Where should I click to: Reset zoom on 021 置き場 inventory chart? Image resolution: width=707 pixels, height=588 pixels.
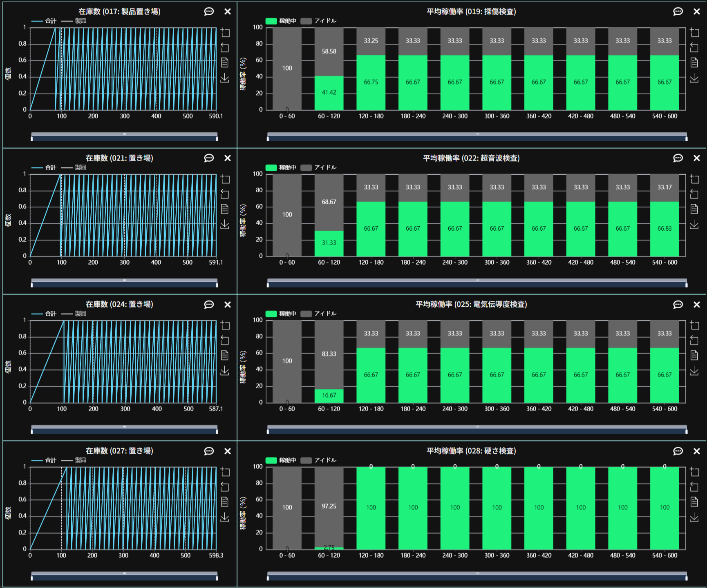point(225,194)
